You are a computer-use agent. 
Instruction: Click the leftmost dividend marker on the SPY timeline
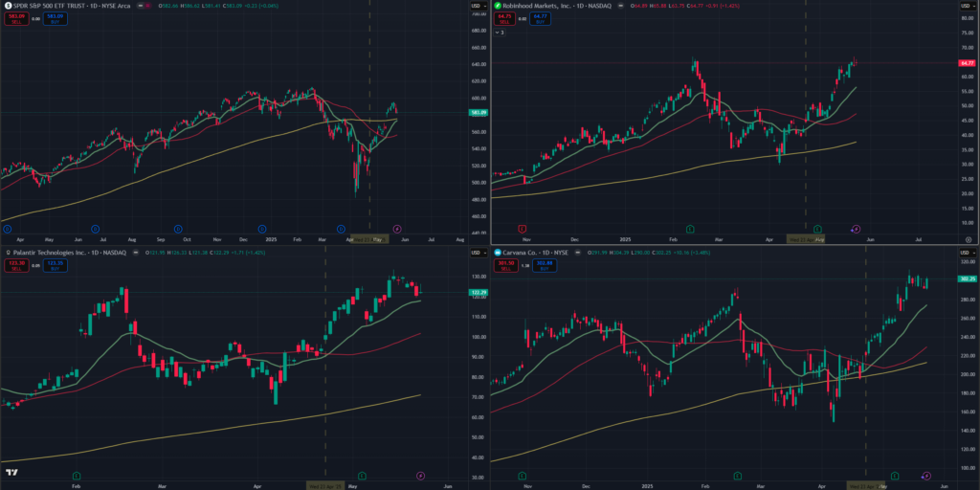tap(8, 230)
